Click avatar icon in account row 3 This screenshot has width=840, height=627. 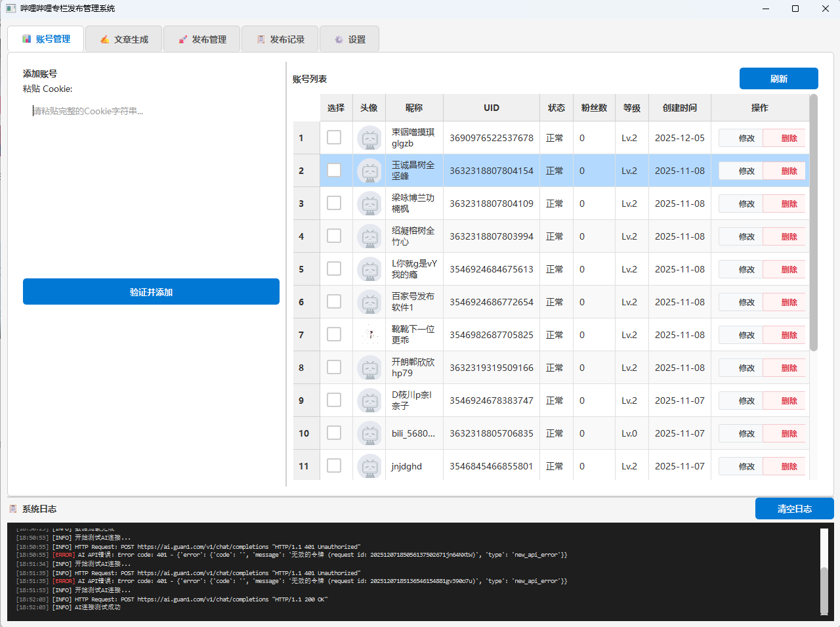(x=369, y=204)
